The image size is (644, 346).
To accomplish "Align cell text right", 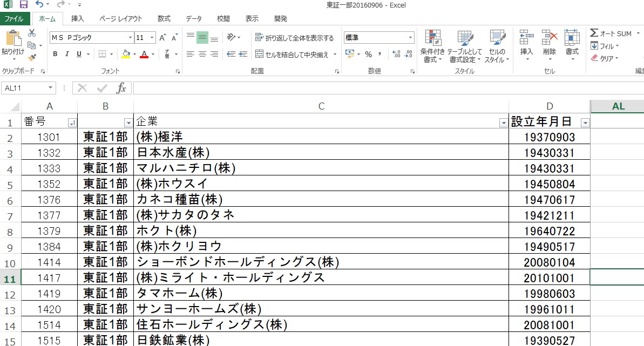I will [214, 54].
